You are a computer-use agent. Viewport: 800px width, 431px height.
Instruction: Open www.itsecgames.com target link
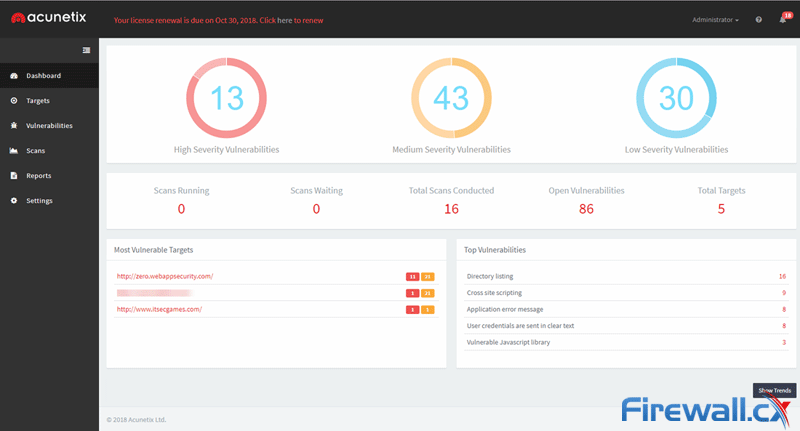coord(159,309)
